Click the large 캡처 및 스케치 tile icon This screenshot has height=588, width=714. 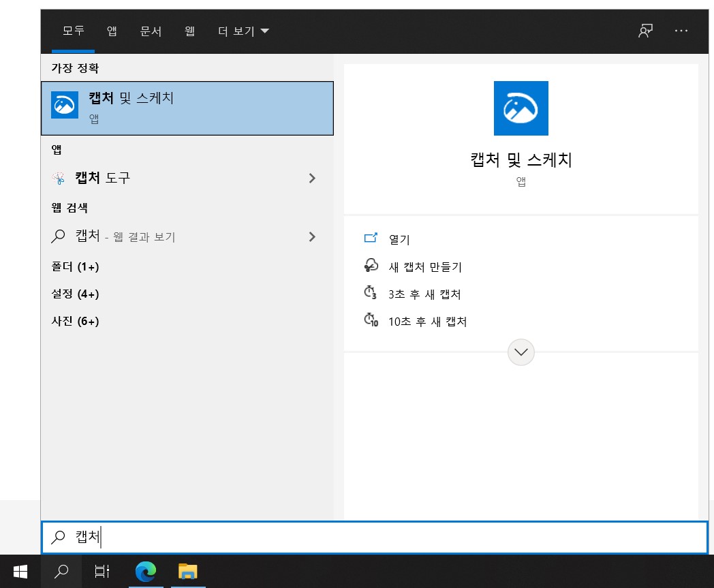click(x=521, y=108)
